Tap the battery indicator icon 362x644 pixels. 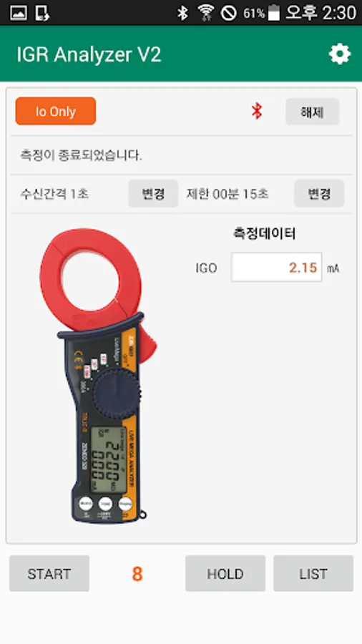274,13
